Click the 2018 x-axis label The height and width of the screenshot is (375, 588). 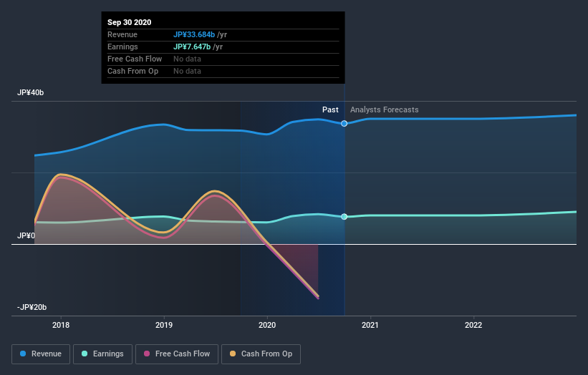coord(61,325)
